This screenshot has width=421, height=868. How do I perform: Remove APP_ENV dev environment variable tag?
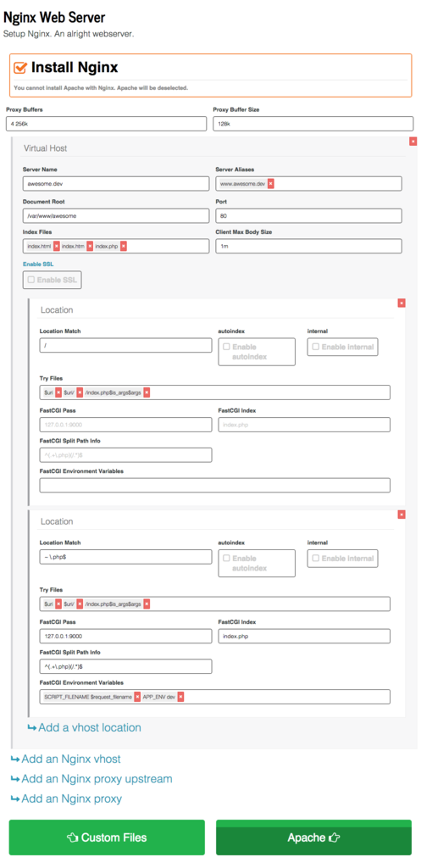click(x=180, y=697)
